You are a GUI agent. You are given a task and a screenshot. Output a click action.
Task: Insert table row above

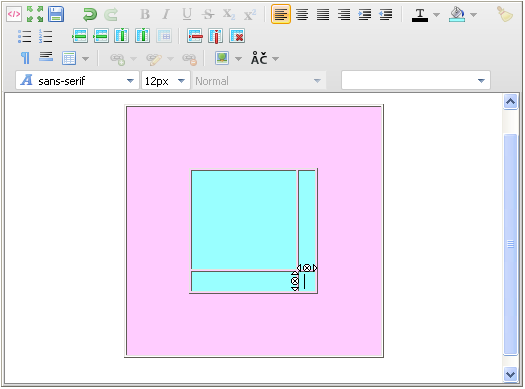(80, 36)
